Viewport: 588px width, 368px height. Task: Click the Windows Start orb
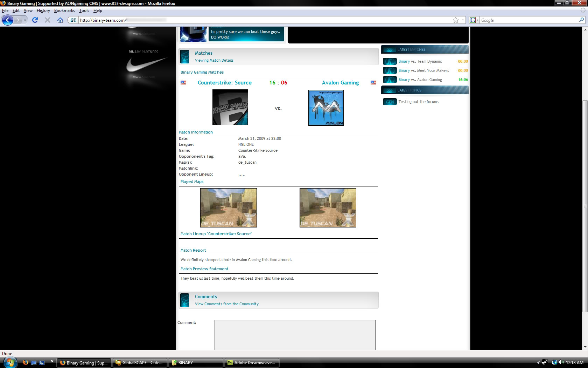pos(10,362)
